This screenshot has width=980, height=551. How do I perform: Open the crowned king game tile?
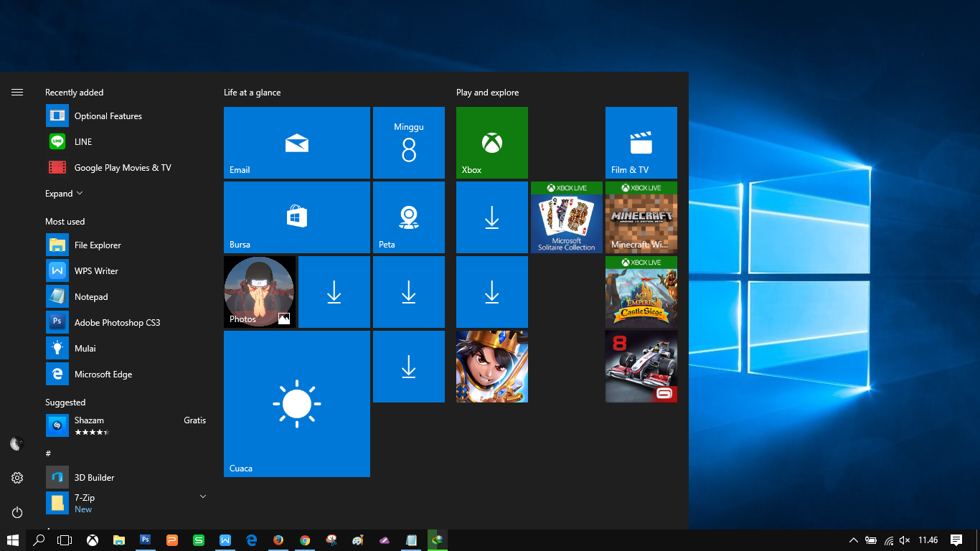tap(492, 367)
